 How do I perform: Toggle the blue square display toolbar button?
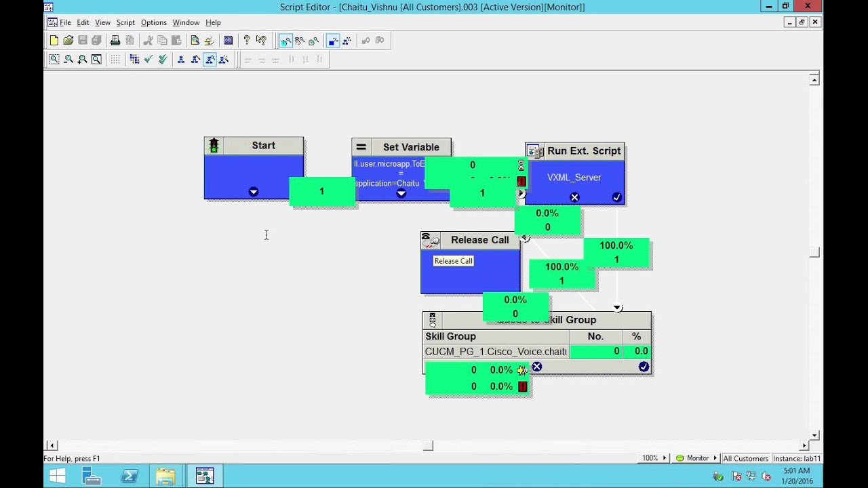point(332,41)
